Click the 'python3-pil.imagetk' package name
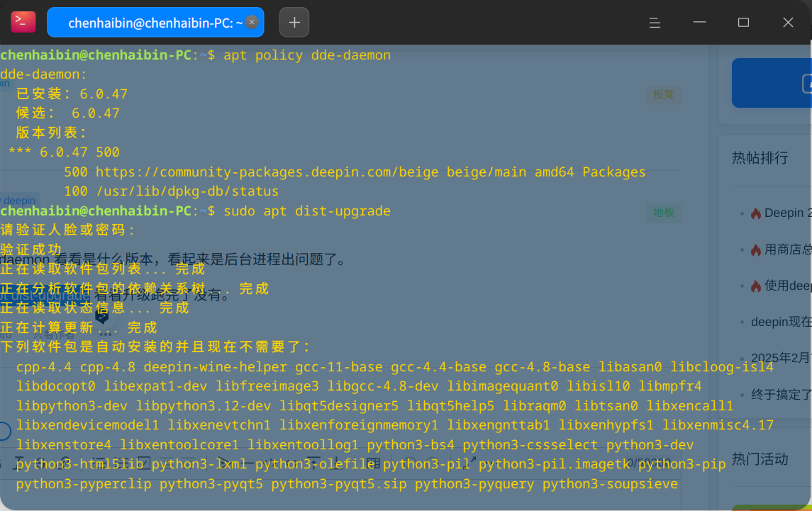This screenshot has height=511, width=812. pyautogui.click(x=554, y=464)
